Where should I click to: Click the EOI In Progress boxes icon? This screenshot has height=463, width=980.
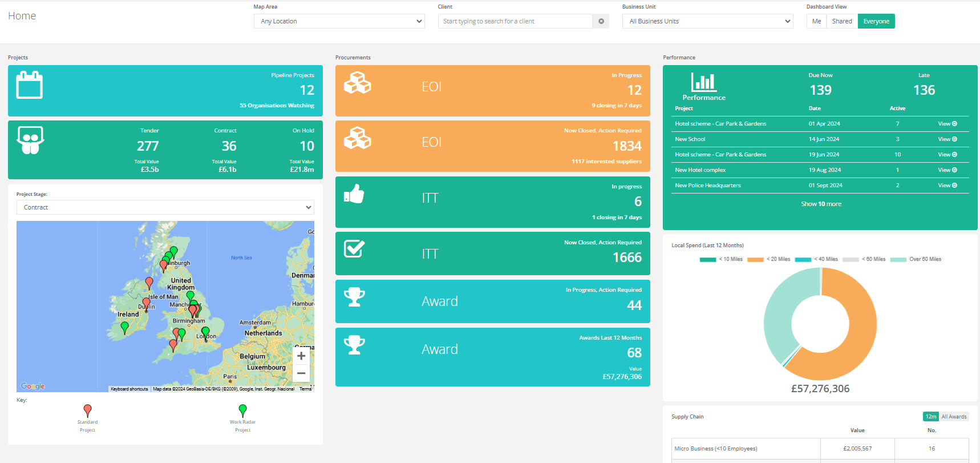click(357, 83)
